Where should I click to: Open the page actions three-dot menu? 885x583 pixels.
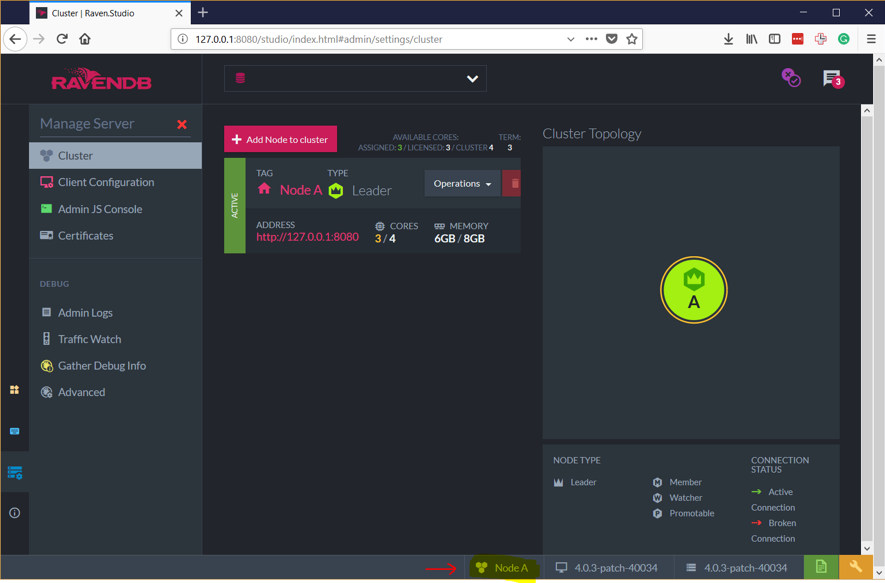[591, 39]
